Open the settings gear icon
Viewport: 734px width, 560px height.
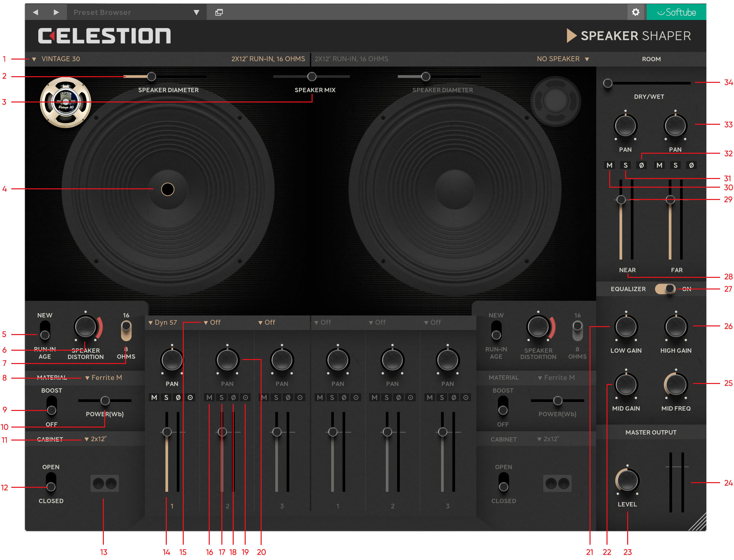[635, 12]
